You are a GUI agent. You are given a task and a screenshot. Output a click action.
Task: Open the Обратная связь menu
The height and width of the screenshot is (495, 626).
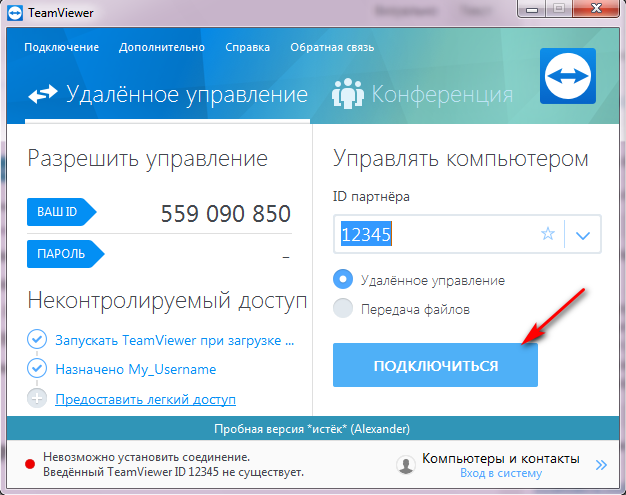[332, 48]
